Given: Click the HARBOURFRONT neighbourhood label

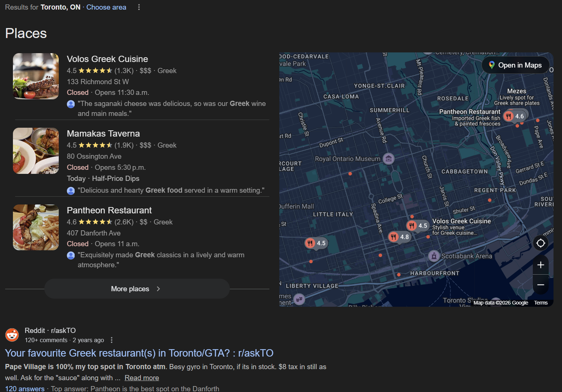Looking at the screenshot, I should pyautogui.click(x=435, y=273).
